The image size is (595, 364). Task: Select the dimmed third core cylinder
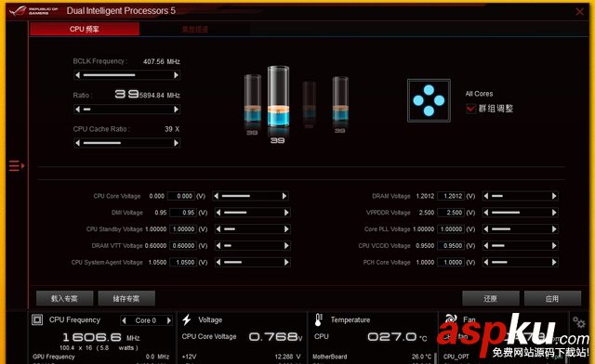click(x=309, y=100)
